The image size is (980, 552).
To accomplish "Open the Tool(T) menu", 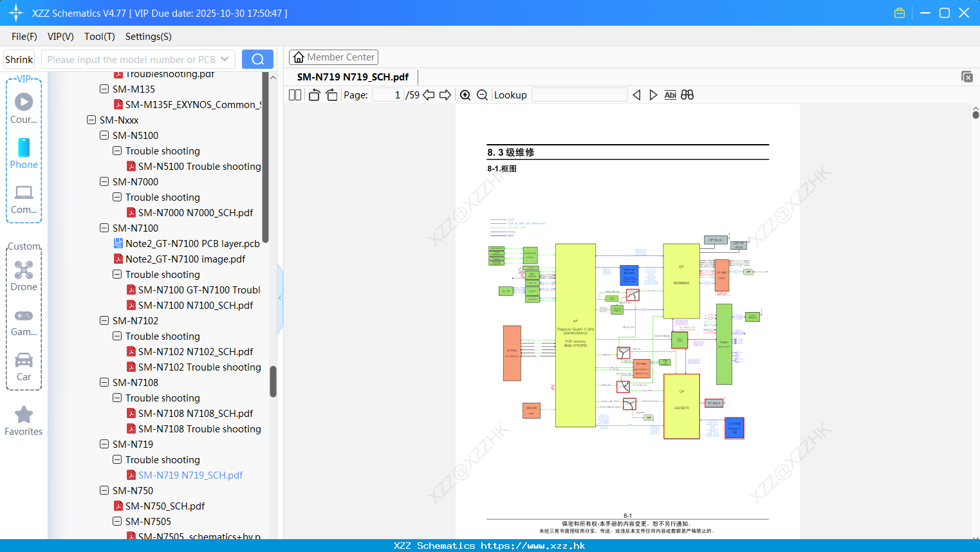I will [x=100, y=37].
